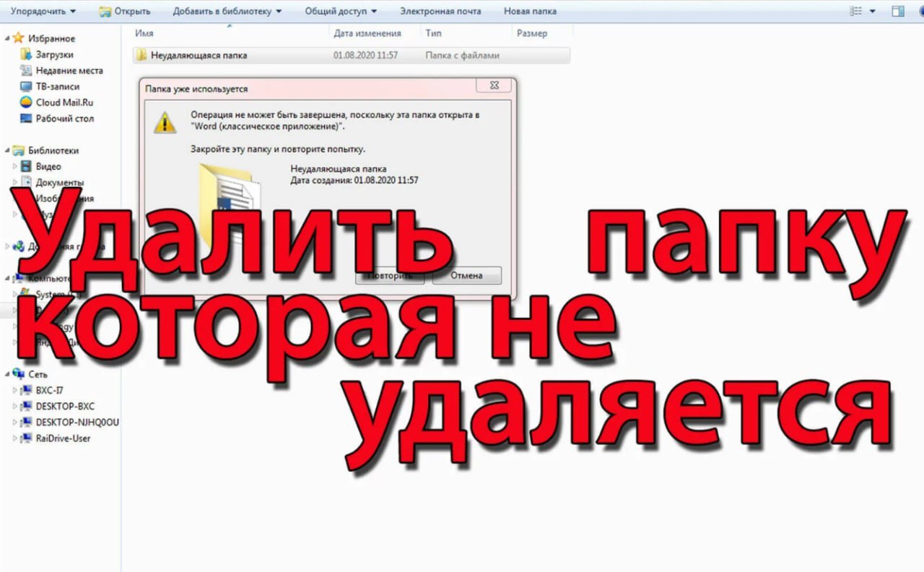Sort the list by the Дата изменения column
This screenshot has width=924, height=572.
[367, 33]
